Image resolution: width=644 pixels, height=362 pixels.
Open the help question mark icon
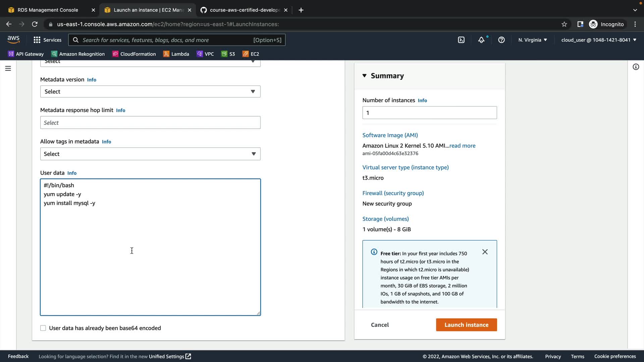[x=501, y=40]
